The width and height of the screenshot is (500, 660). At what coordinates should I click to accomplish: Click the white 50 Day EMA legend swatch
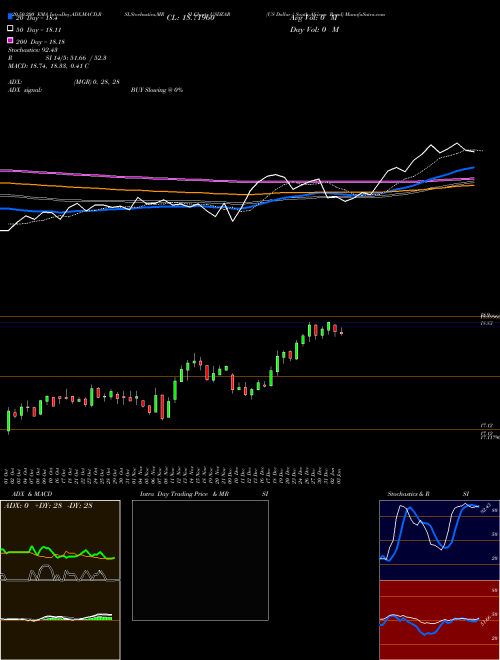pyautogui.click(x=10, y=29)
